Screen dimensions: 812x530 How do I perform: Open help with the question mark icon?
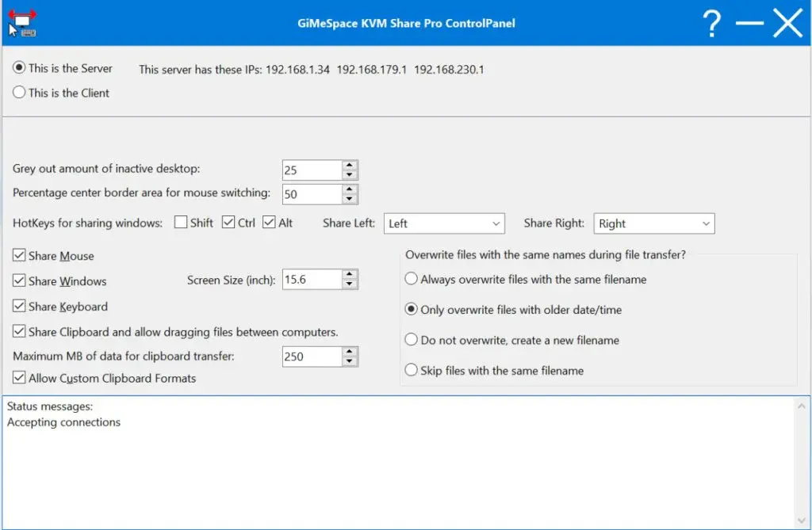(x=712, y=23)
